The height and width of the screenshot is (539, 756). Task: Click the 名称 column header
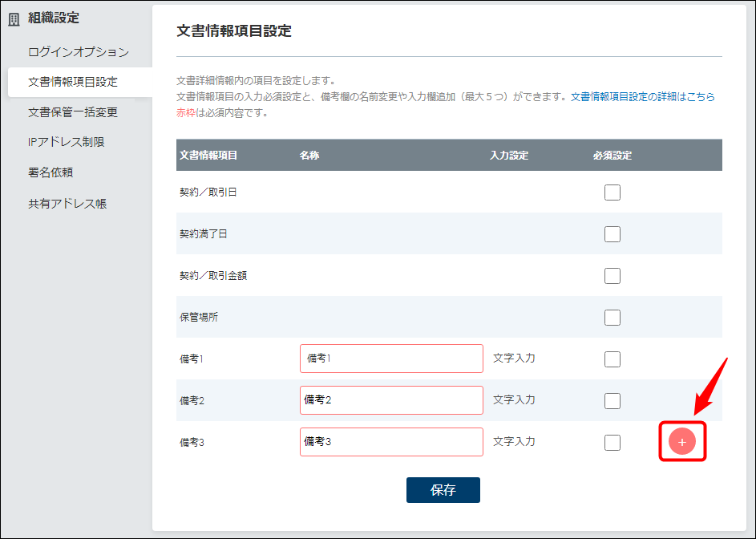[x=309, y=156]
